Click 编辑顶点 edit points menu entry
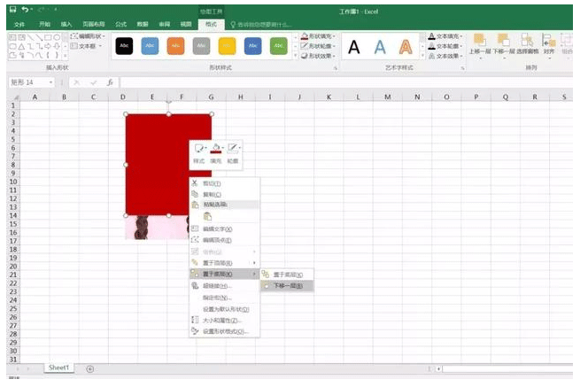The height and width of the screenshot is (387, 588). click(224, 240)
